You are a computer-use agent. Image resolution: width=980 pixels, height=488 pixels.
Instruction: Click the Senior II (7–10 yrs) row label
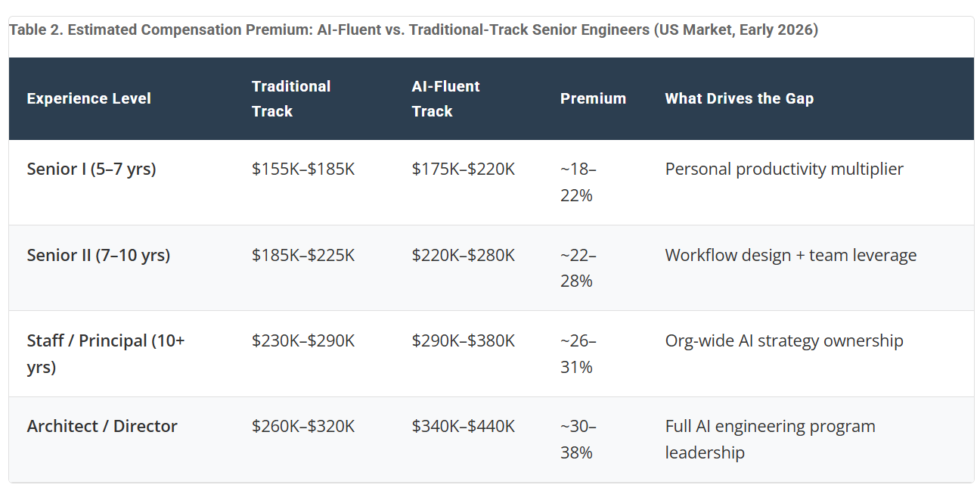(98, 255)
